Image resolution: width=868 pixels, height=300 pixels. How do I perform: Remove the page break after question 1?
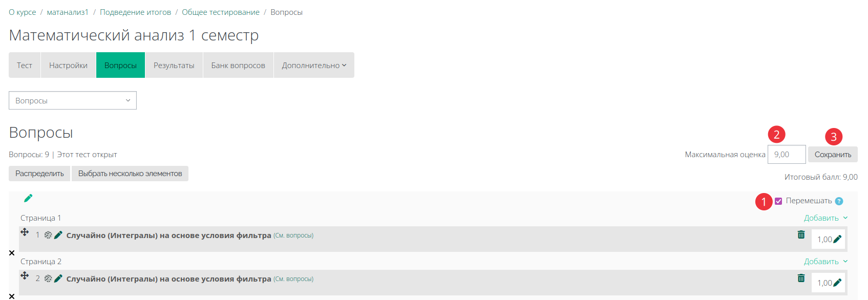pos(12,253)
